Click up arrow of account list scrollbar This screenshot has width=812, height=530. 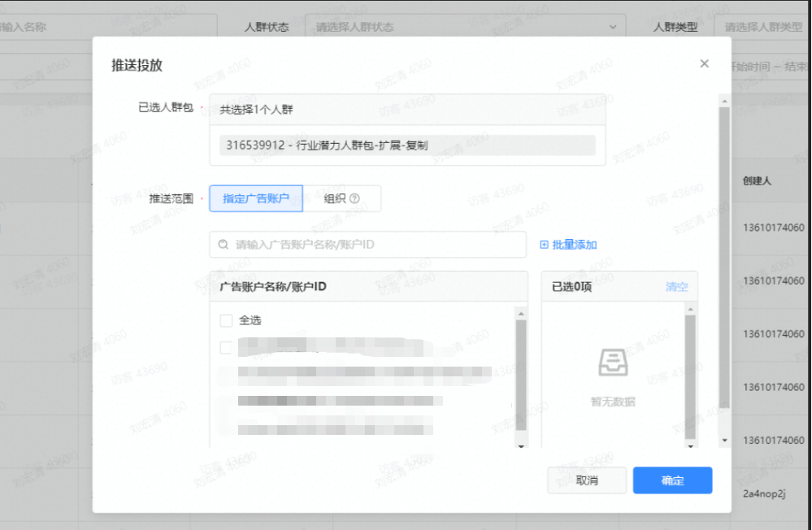(521, 314)
